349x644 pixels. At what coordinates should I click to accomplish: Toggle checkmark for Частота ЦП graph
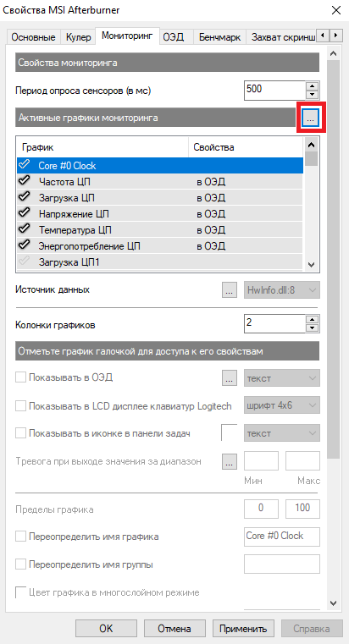point(25,181)
